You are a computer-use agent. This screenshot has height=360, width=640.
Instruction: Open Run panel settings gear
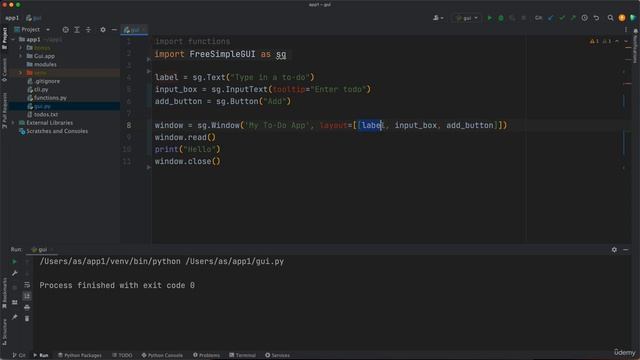(x=614, y=249)
